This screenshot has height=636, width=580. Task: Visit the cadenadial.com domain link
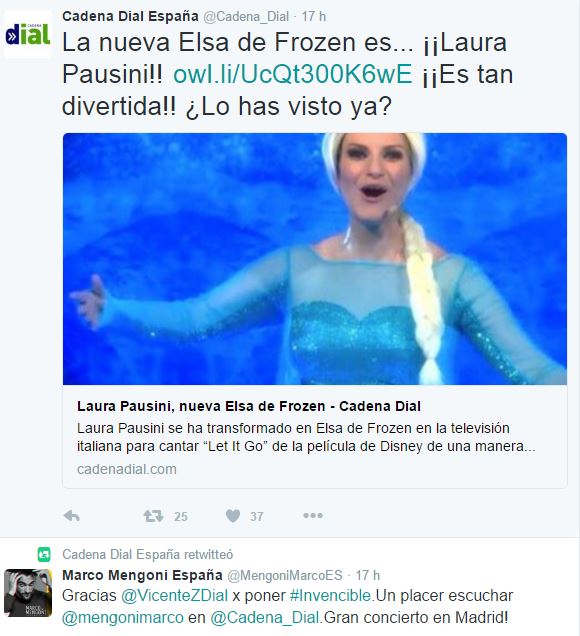pos(127,469)
